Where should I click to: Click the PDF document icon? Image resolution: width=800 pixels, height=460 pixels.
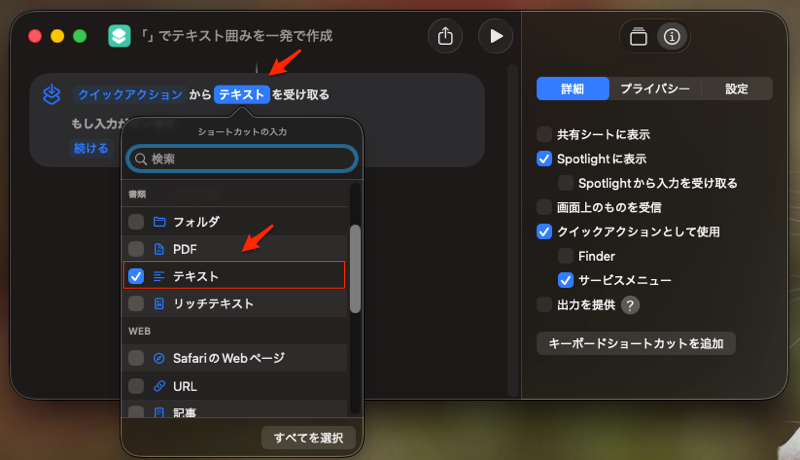tap(159, 249)
